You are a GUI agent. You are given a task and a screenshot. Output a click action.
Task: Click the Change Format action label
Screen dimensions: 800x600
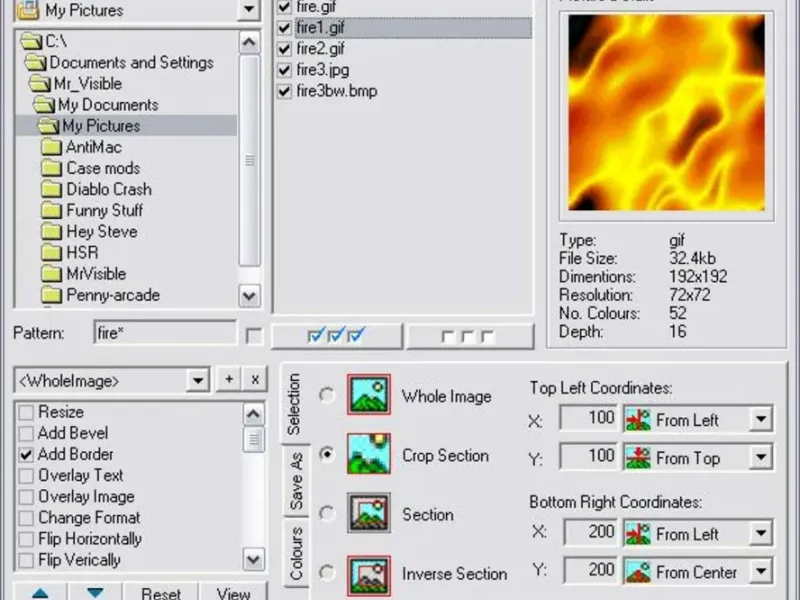89,518
